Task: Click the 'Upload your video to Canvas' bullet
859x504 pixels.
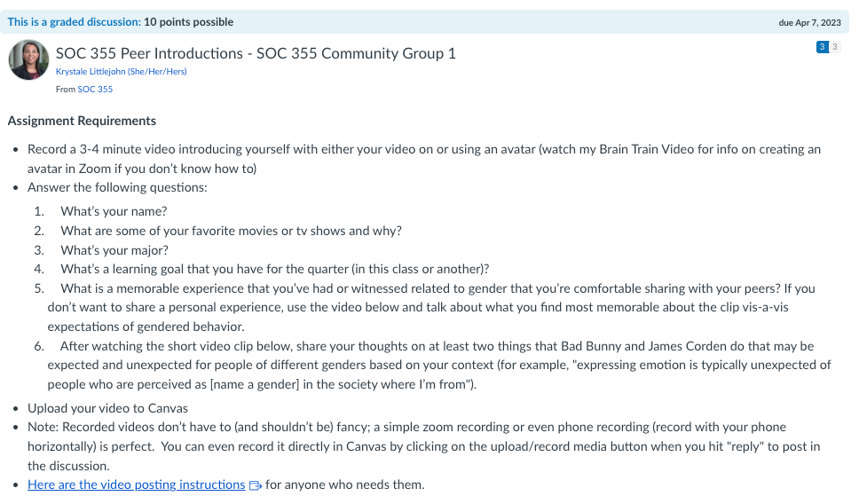Action: (x=107, y=408)
